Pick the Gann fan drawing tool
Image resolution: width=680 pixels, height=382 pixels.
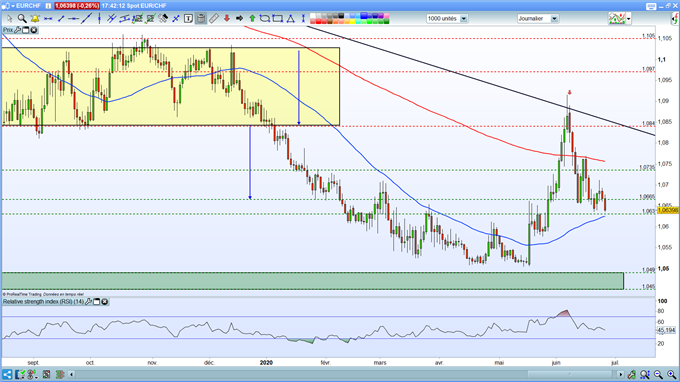point(163,18)
